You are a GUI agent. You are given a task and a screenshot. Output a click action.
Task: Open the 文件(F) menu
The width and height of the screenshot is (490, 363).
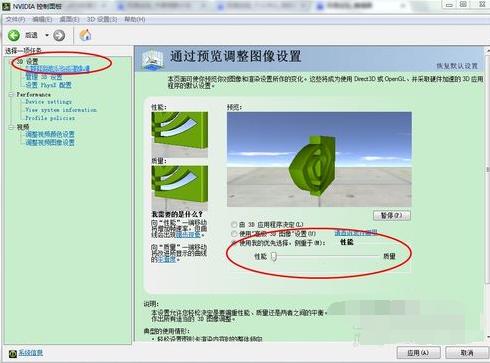[x=15, y=19]
